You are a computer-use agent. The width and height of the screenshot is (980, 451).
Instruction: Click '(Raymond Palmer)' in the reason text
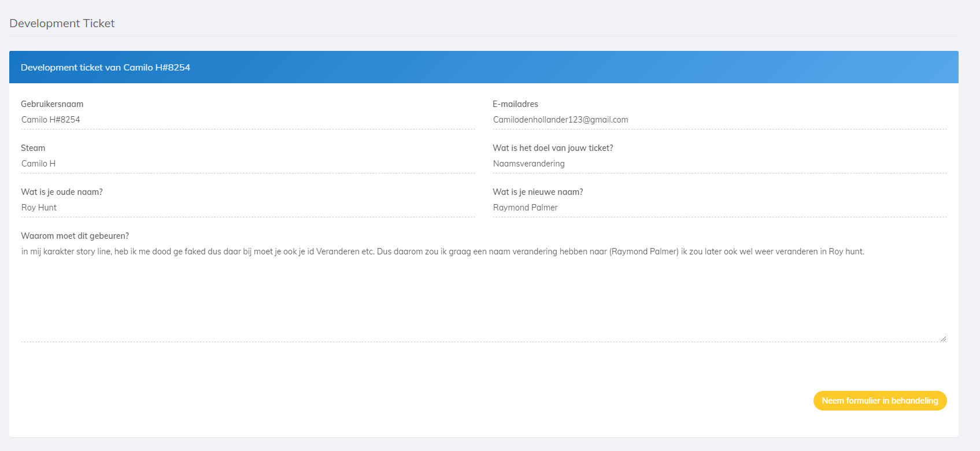point(644,252)
